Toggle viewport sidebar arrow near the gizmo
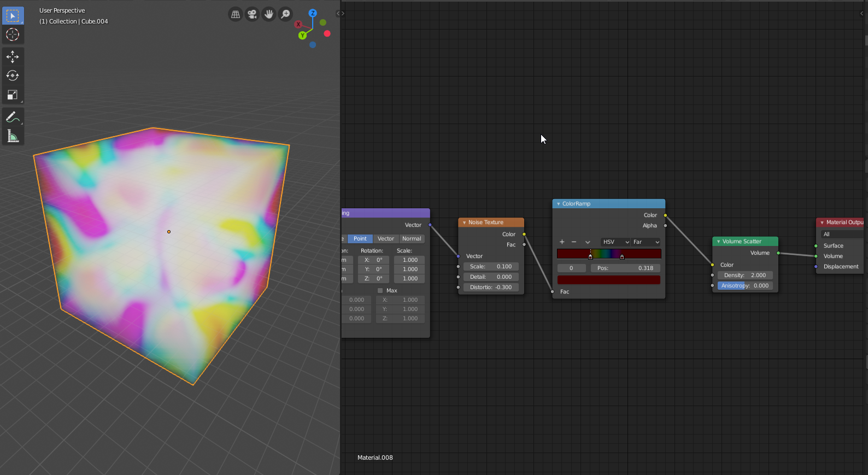The width and height of the screenshot is (868, 475). 341,13
